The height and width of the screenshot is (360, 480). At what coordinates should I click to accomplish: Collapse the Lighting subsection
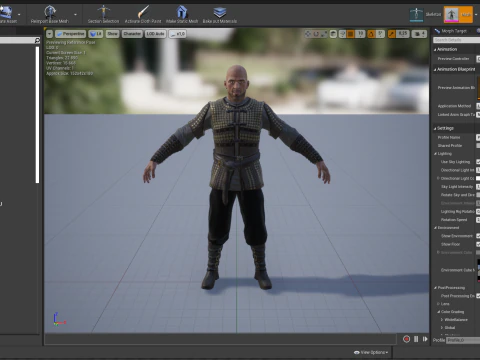pyautogui.click(x=435, y=154)
